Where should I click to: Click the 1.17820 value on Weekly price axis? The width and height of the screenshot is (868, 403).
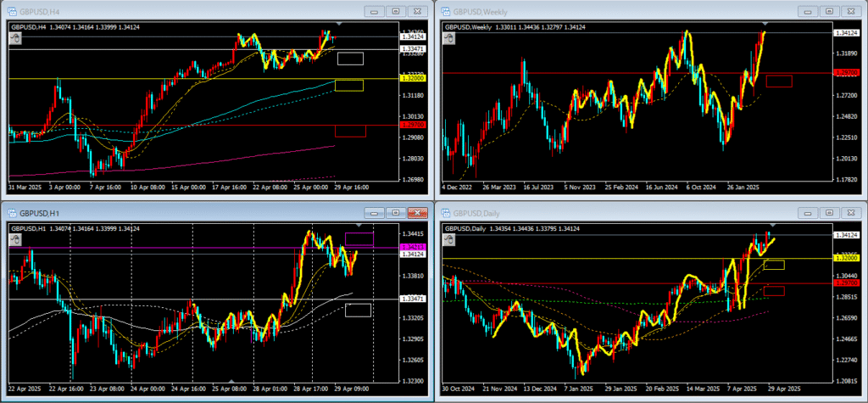[845, 180]
